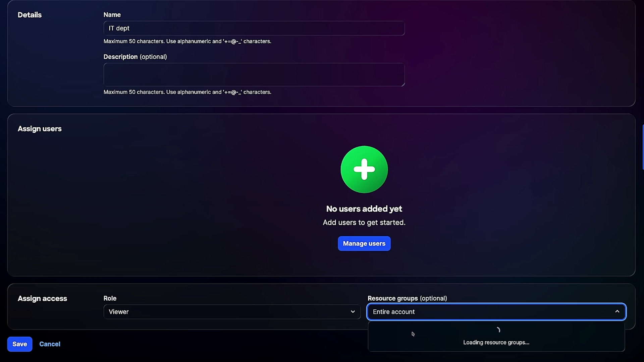This screenshot has width=644, height=362.
Task: Open the Role dropdown showing Viewer
Action: click(x=232, y=312)
